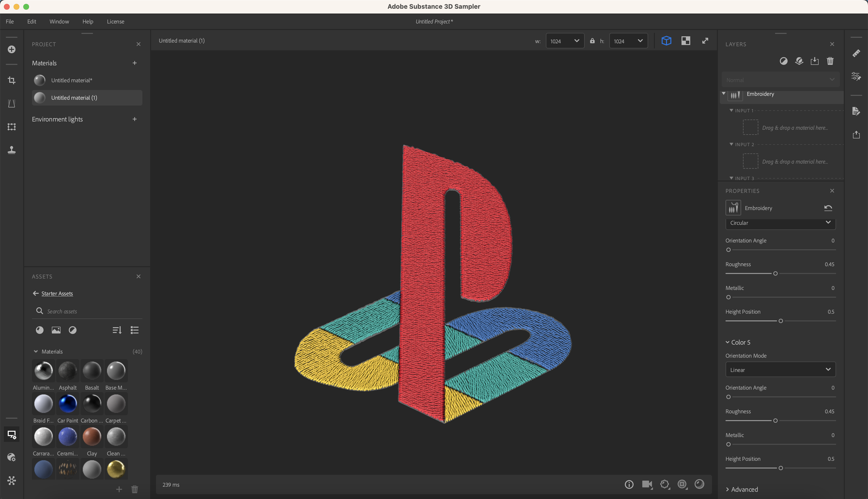
Task: Add a new material with plus
Action: point(134,63)
